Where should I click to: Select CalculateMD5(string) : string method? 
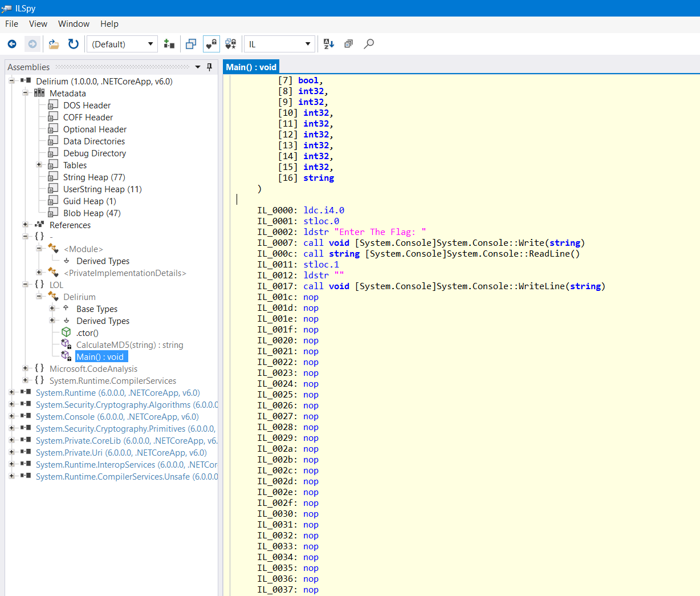129,345
